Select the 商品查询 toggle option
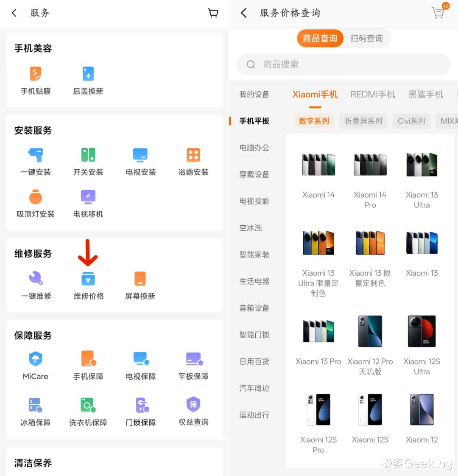Image resolution: width=458 pixels, height=476 pixels. point(320,38)
